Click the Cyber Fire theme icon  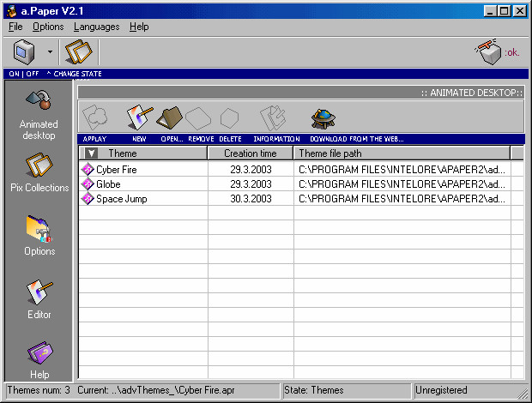pyautogui.click(x=88, y=169)
